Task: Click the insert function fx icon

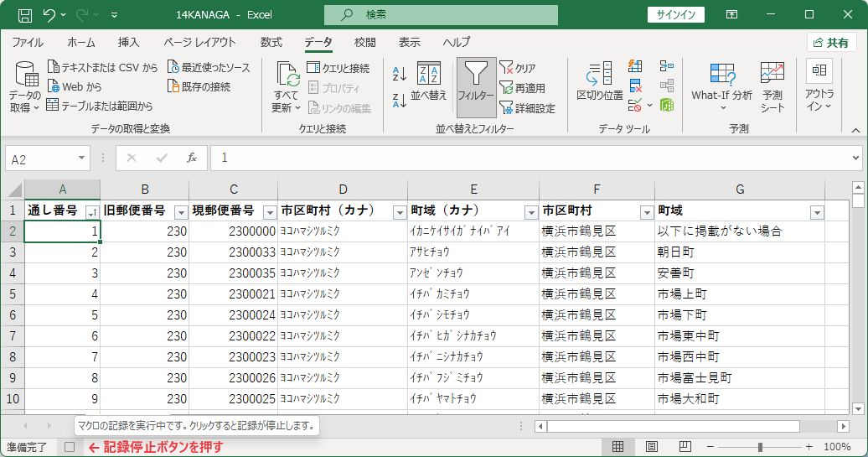Action: click(192, 158)
